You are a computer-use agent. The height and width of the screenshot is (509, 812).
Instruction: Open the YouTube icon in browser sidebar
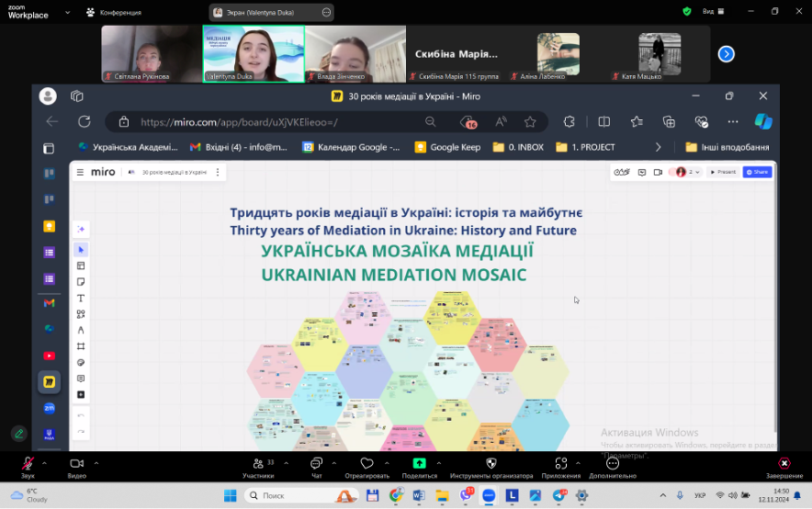tap(50, 356)
